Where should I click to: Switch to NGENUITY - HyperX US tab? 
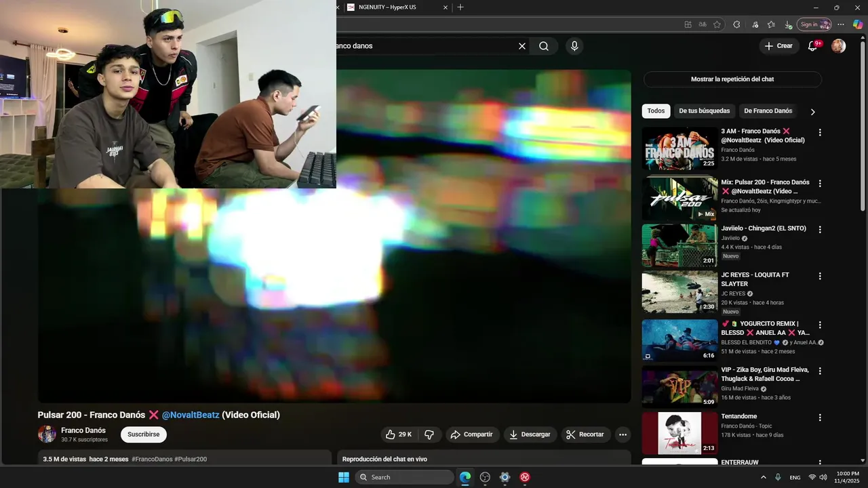point(397,7)
